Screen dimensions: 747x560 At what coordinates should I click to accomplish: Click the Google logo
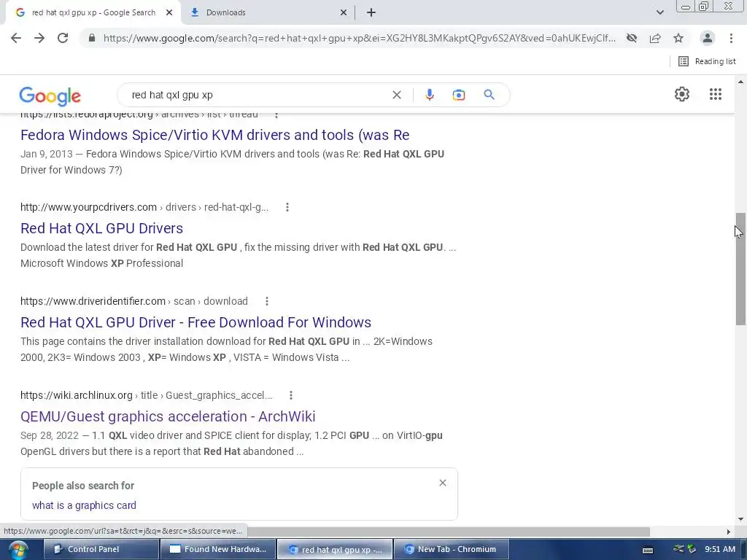(x=50, y=96)
